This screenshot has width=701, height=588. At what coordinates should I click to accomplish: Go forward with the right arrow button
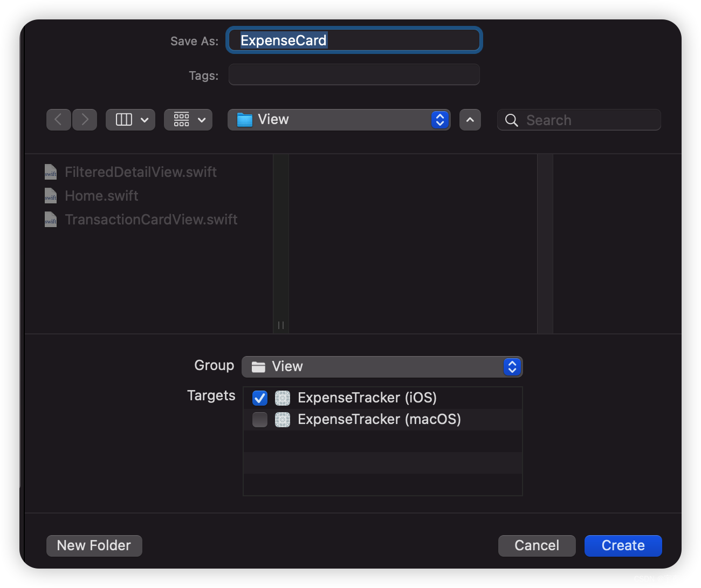point(85,120)
